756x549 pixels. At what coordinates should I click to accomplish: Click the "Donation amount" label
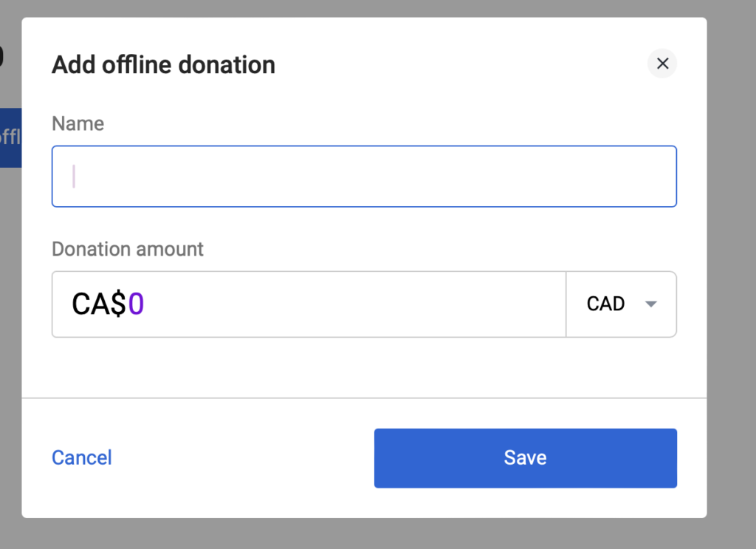(x=128, y=249)
